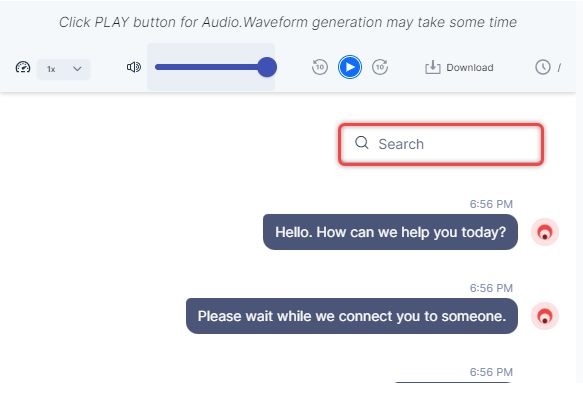This screenshot has width=583, height=418.
Task: Select the 'Please wait while we connect' message
Action: (x=352, y=316)
